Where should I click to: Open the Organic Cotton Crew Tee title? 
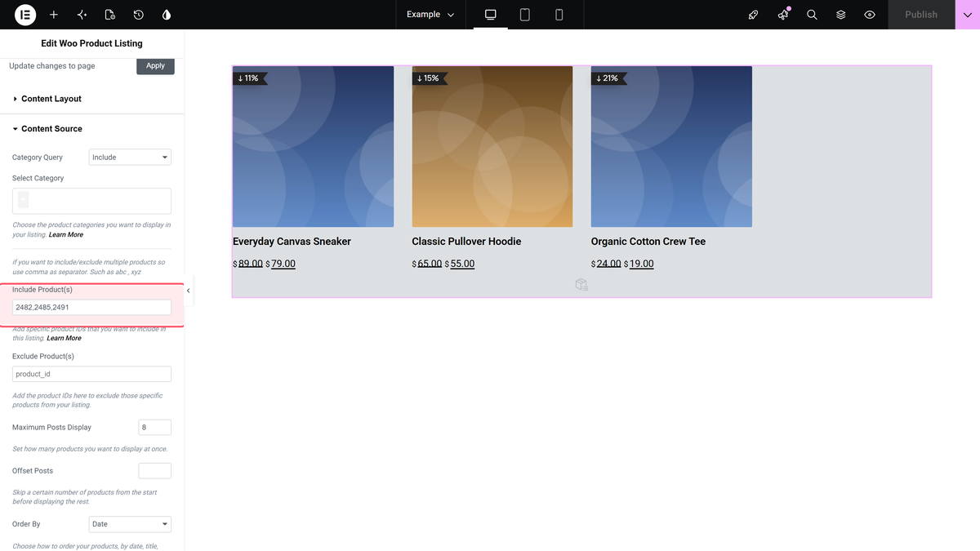(x=648, y=242)
